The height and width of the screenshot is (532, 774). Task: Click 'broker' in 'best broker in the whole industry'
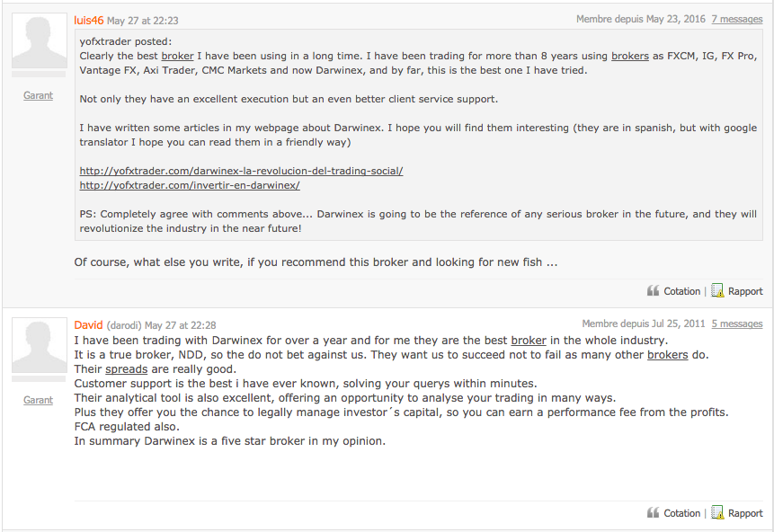[x=529, y=341]
